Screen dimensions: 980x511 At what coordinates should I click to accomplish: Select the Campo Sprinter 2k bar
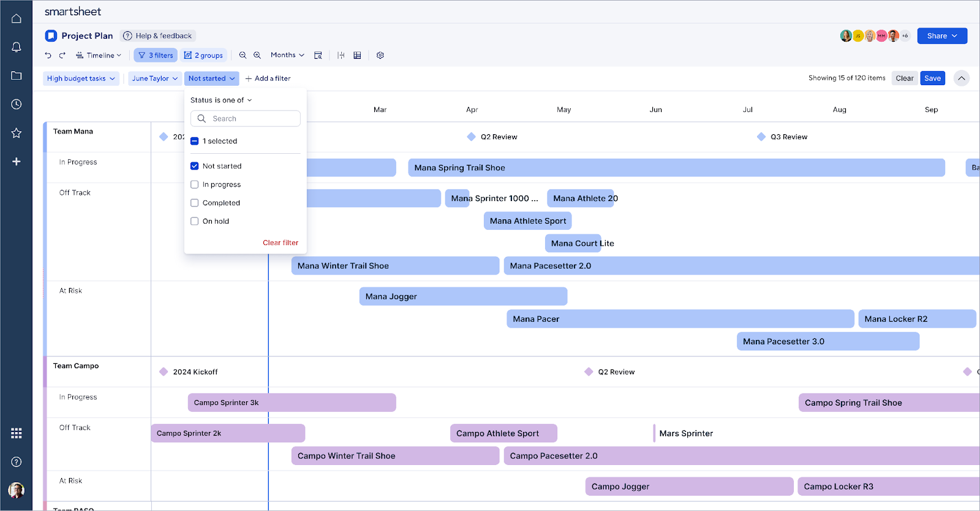[x=228, y=433]
